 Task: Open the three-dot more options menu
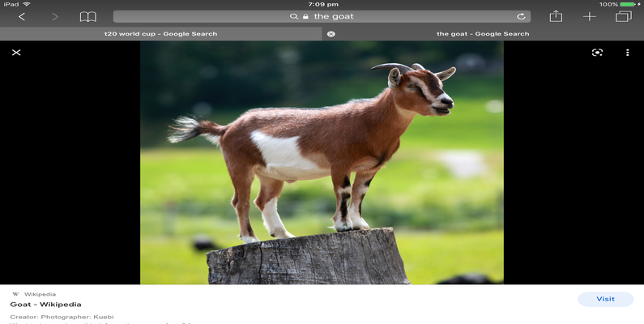[x=627, y=53]
